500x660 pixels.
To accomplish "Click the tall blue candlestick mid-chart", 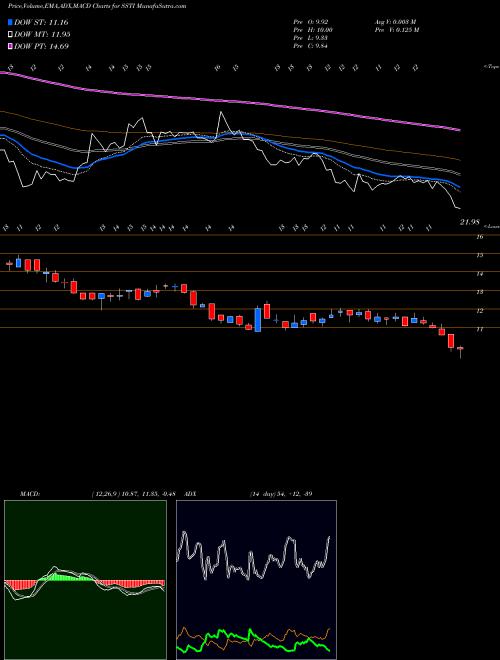I will click(258, 320).
